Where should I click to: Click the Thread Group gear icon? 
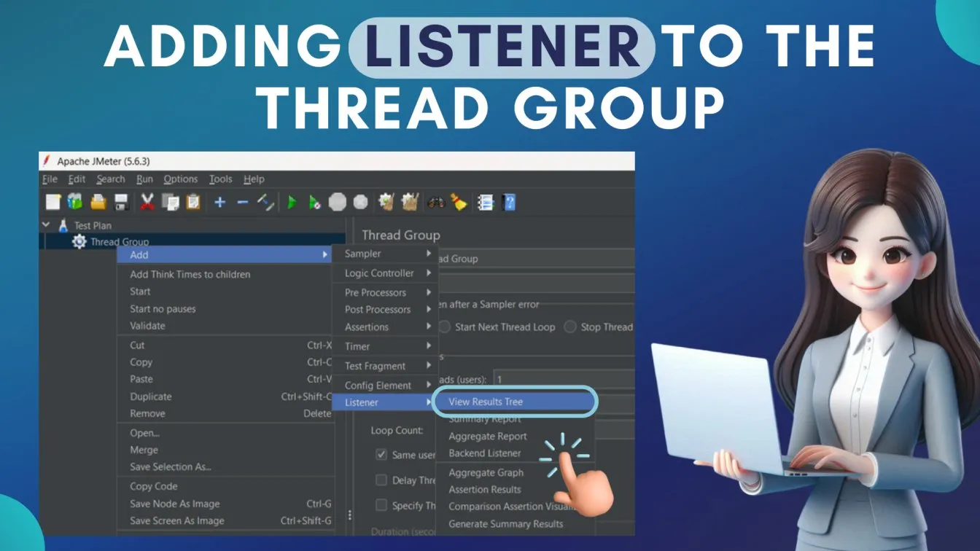[79, 241]
